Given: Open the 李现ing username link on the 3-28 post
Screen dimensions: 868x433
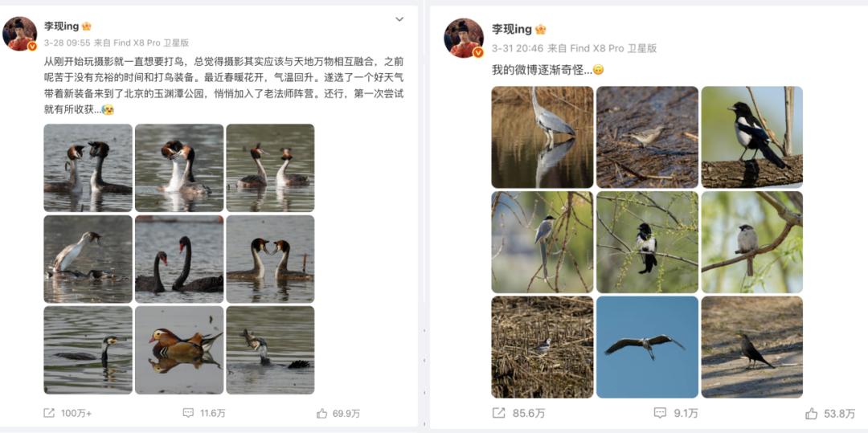Looking at the screenshot, I should [x=62, y=26].
